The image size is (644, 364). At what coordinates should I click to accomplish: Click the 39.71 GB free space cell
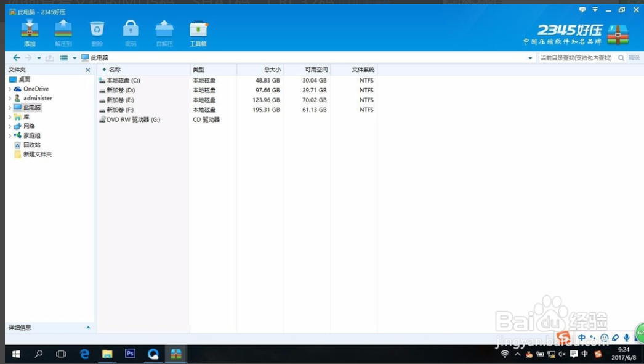point(315,91)
